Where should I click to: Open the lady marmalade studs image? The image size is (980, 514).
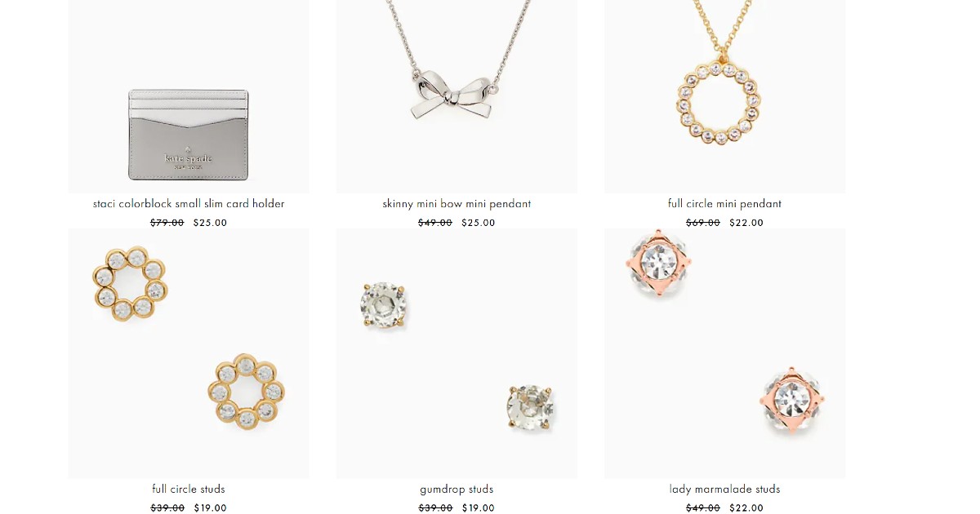tap(724, 353)
